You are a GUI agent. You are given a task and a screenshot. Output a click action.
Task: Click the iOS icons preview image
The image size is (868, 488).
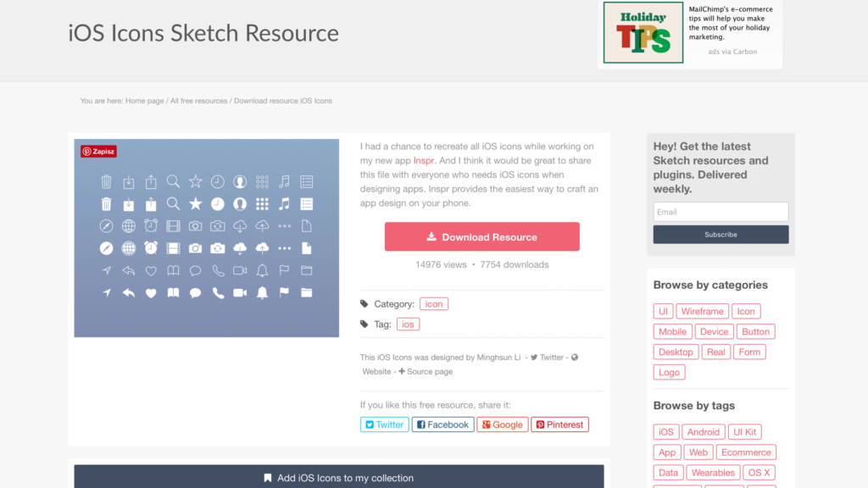207,238
